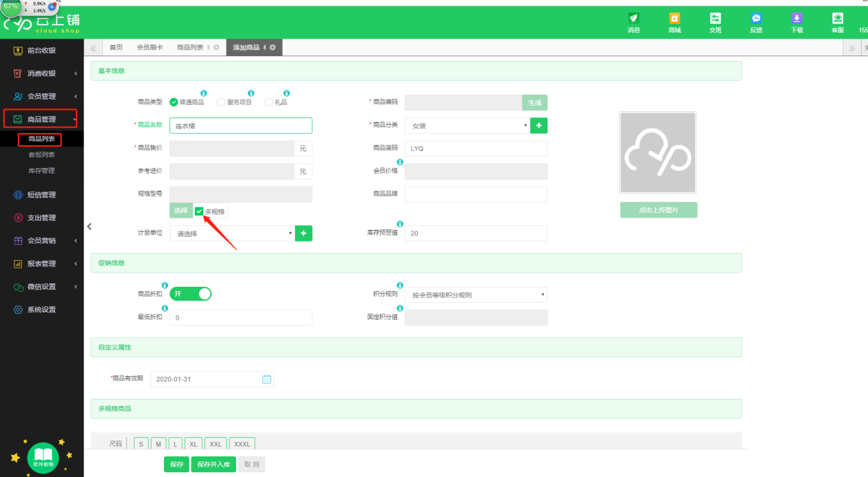The image size is (868, 477).
Task: Open the 计量单位 dropdown
Action: pyautogui.click(x=232, y=233)
